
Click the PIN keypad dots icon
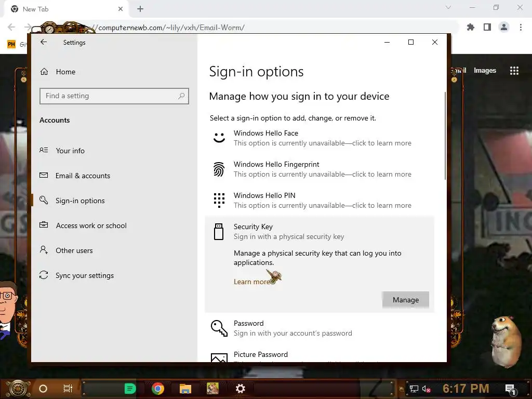pos(219,200)
